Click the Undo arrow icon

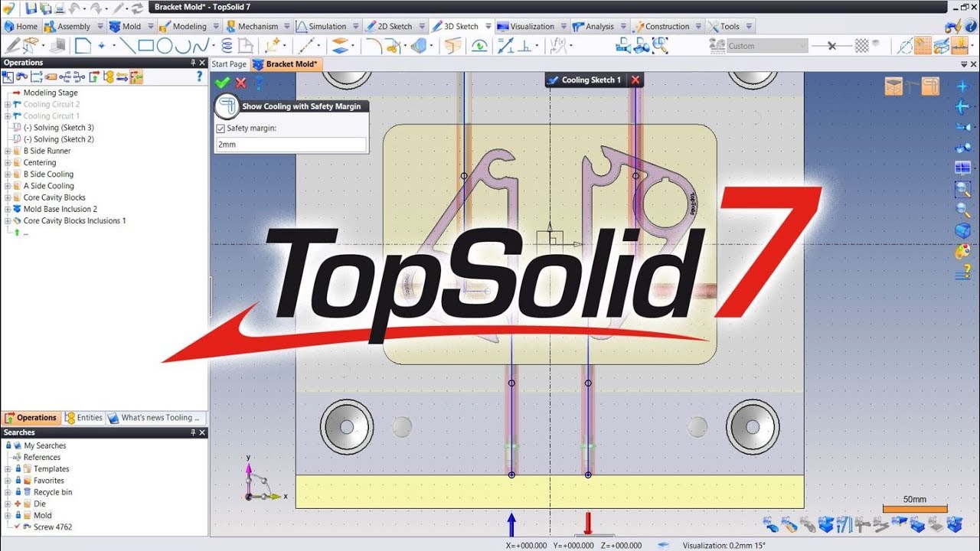pyautogui.click(x=76, y=8)
